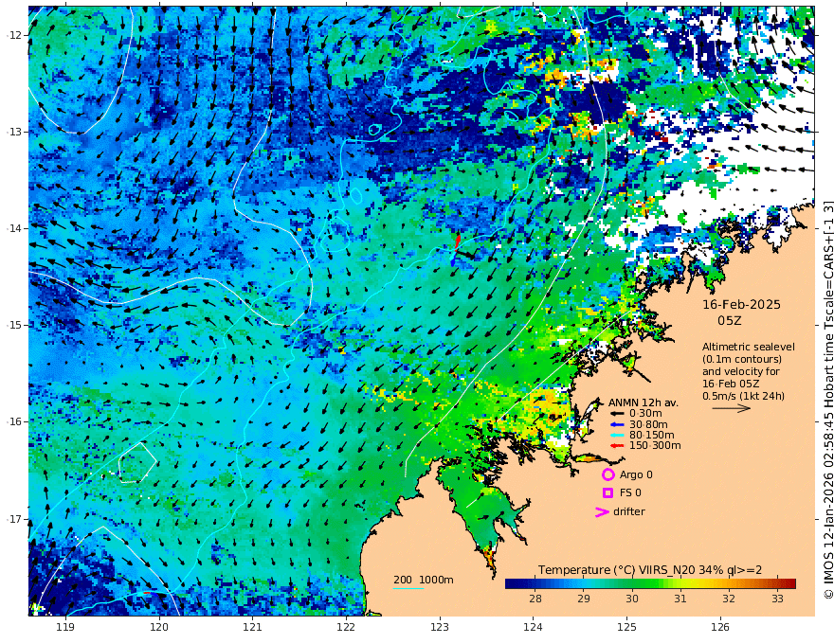The image size is (834, 644).
Task: Click the 200 1000m isobath label
Action: 424,580
